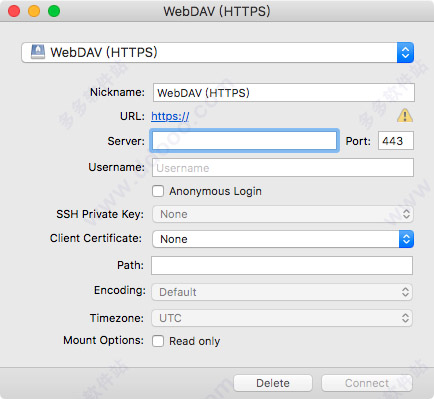Focus the Nickname text field
434x399 pixels.
pyautogui.click(x=284, y=93)
